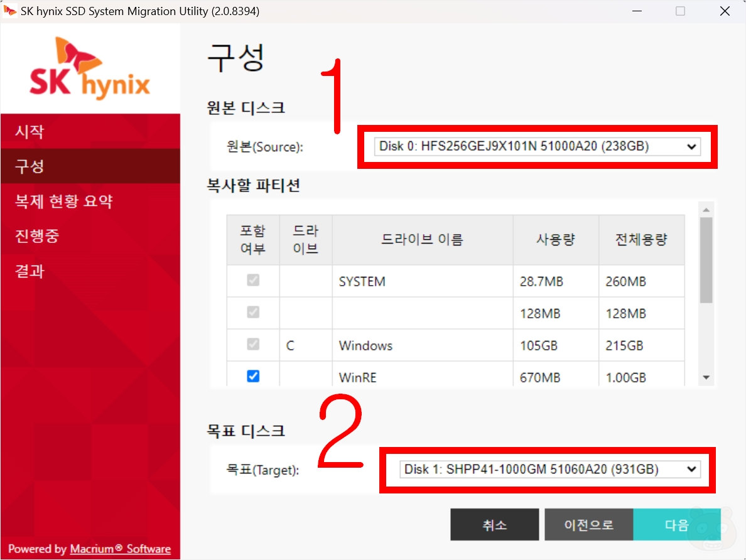Click the C drive letter cell
Viewport: 746px width, 560px height.
(306, 345)
